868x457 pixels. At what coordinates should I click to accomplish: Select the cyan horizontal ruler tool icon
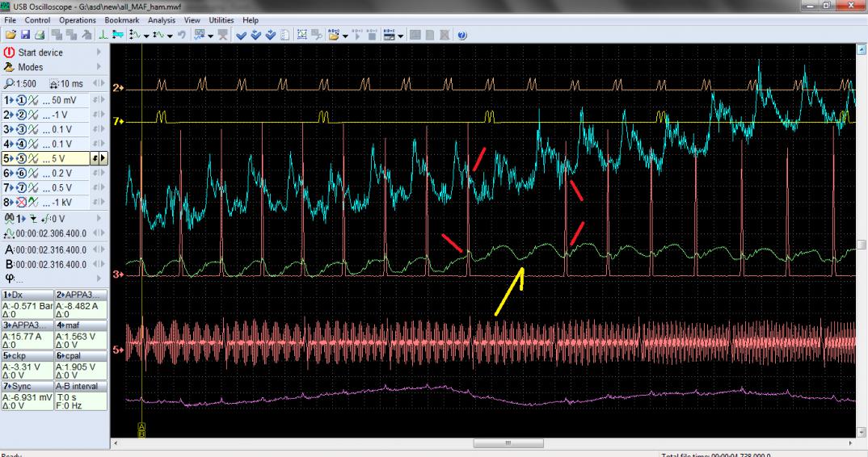click(117, 35)
